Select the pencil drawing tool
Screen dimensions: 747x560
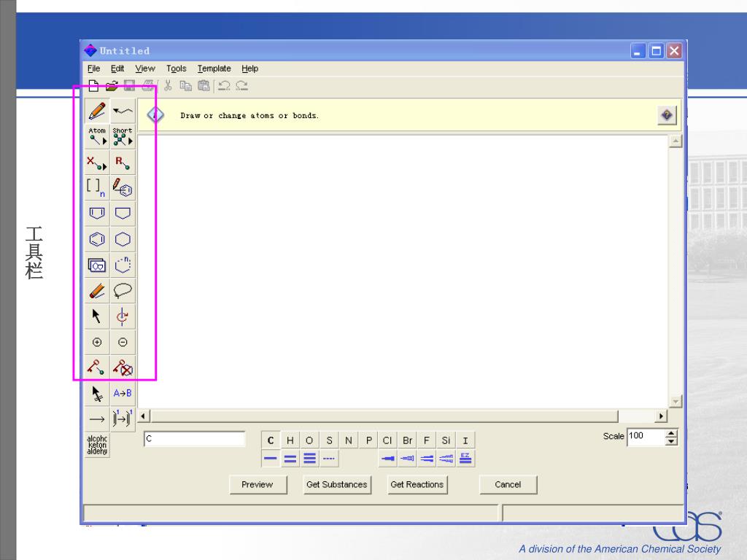97,111
